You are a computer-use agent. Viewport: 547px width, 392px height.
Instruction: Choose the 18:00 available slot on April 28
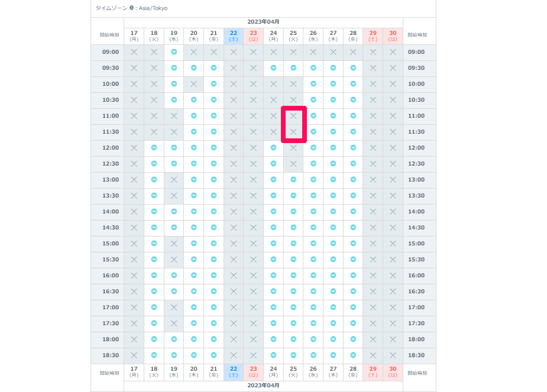pyautogui.click(x=353, y=339)
